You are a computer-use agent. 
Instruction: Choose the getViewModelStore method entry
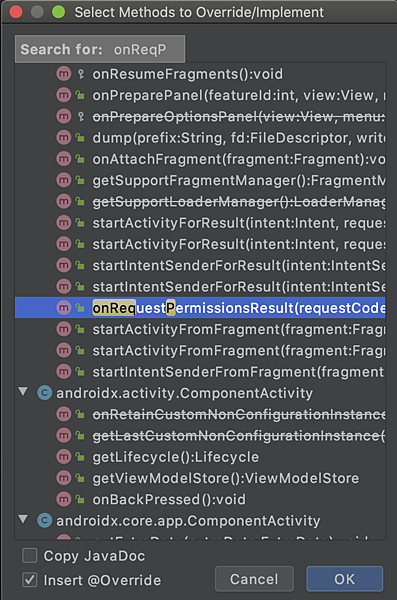[x=200, y=478]
